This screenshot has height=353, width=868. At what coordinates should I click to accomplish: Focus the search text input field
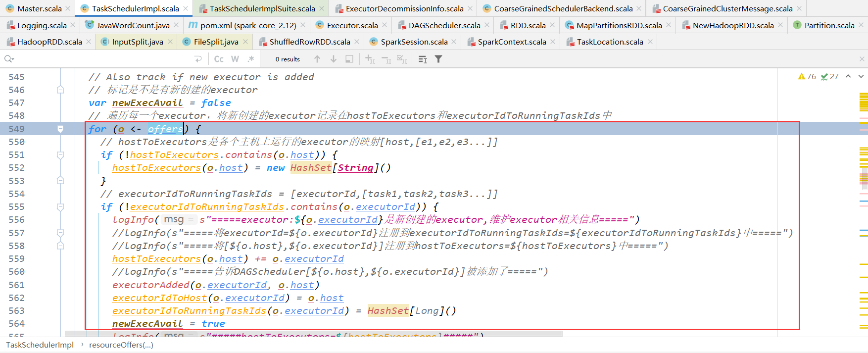pyautogui.click(x=104, y=59)
